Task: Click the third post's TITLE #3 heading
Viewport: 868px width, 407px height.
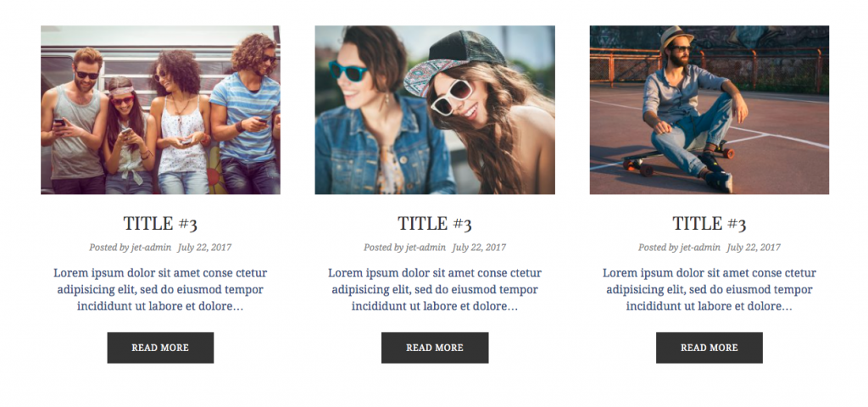Action: point(709,224)
